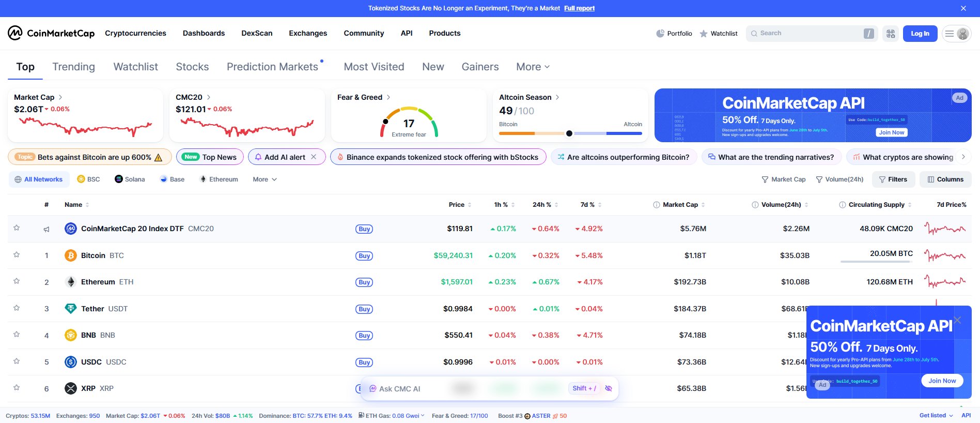
Task: Toggle watchlist star for Tether
Action: [17, 308]
